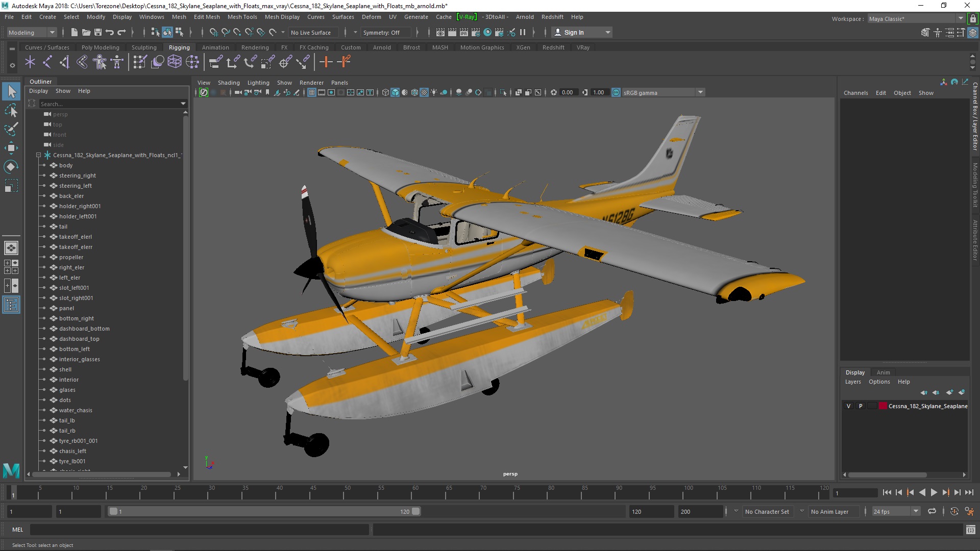Open the Sign In dropdown arrow

point(607,32)
